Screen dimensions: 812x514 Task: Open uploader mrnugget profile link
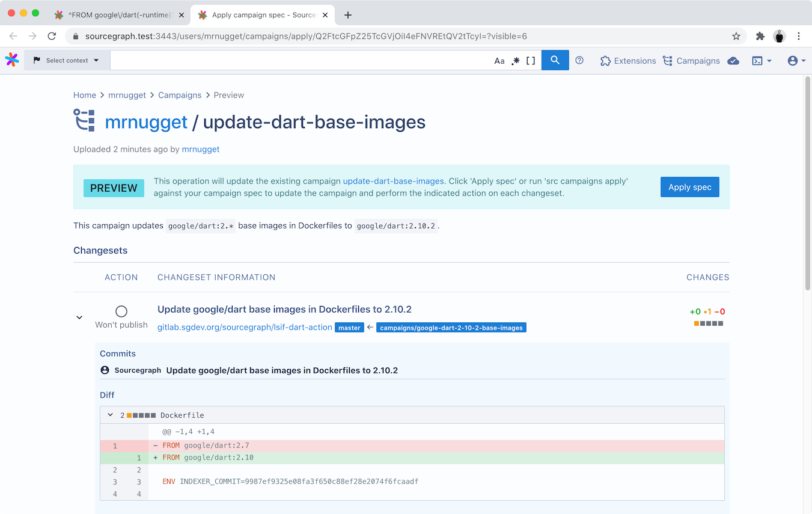pos(201,149)
